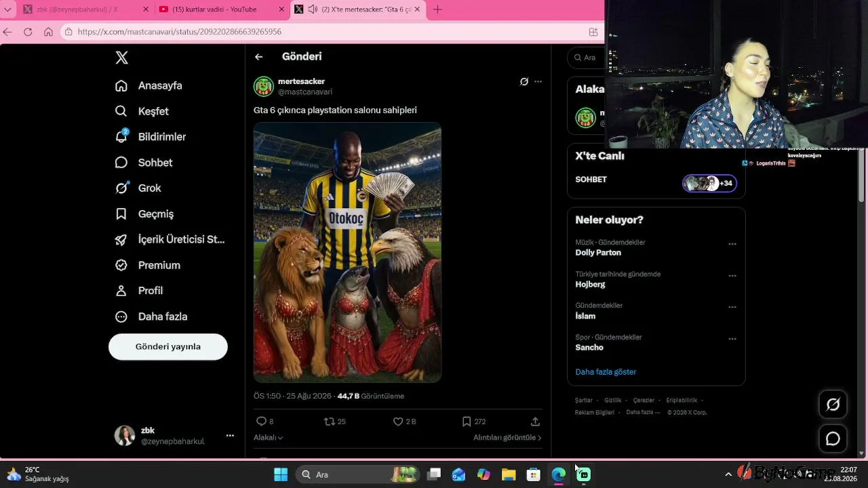Click the mertesacker display name

pos(301,81)
